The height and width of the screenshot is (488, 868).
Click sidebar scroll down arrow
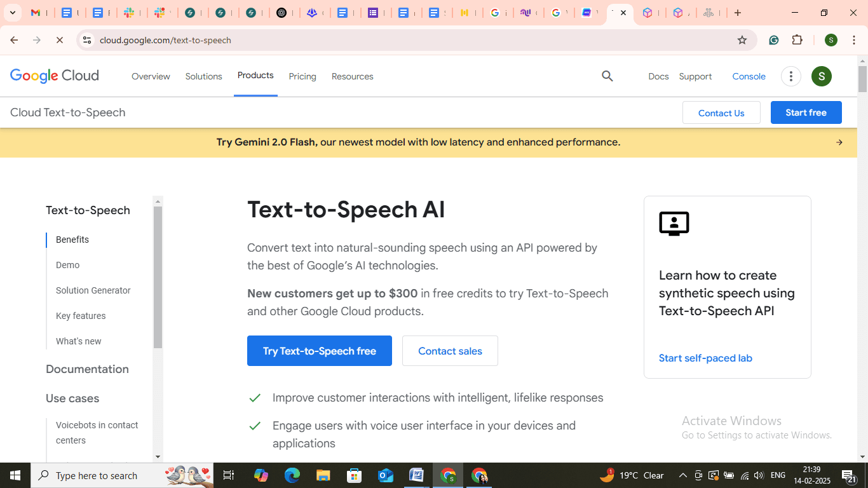(158, 456)
